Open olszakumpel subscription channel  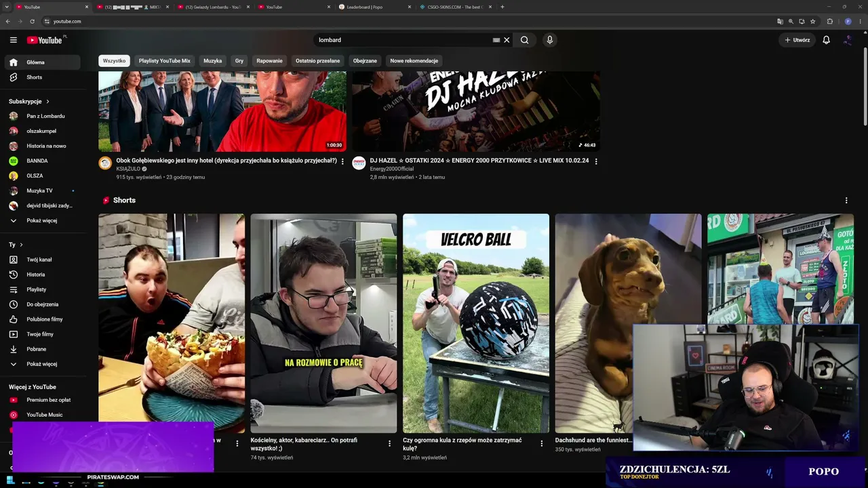tap(42, 131)
